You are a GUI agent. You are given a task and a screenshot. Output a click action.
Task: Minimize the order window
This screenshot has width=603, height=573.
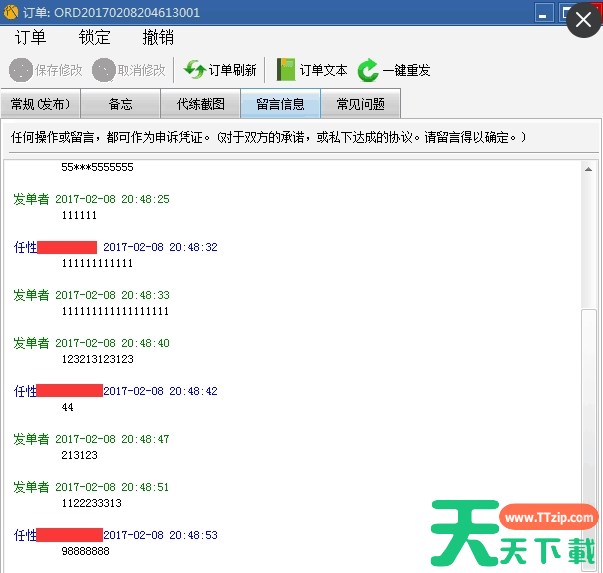pyautogui.click(x=544, y=13)
